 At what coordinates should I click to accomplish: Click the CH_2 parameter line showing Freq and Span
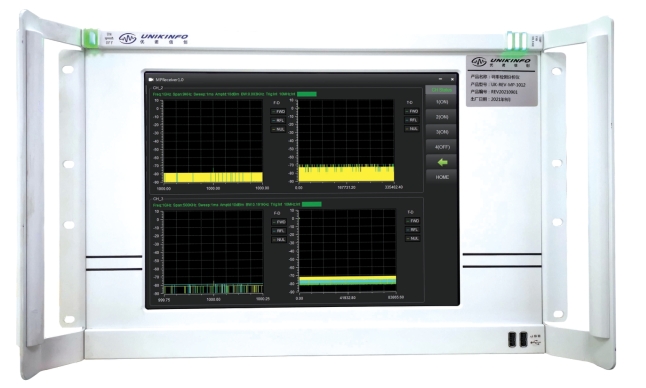[224, 94]
